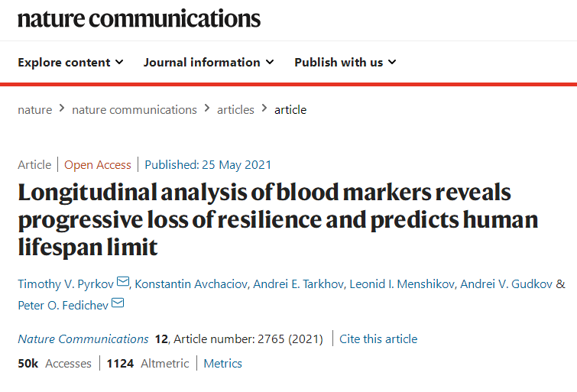Click author Peter O. Fedichev's name
This screenshot has height=392, width=577.
[63, 304]
